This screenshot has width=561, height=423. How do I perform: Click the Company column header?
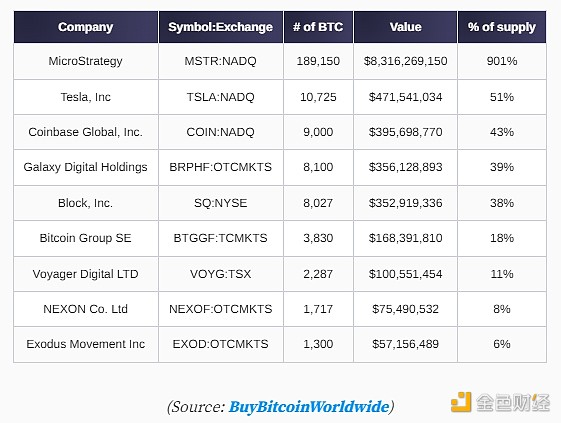pyautogui.click(x=86, y=27)
